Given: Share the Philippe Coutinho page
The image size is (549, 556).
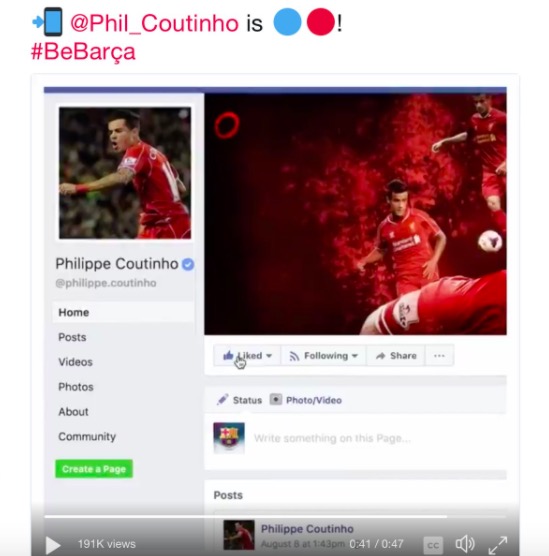Looking at the screenshot, I should 396,355.
